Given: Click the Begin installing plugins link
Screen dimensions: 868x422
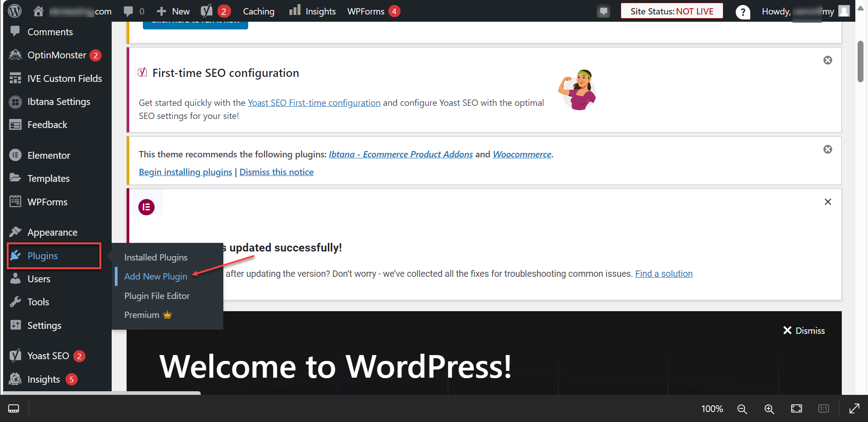Looking at the screenshot, I should (185, 172).
